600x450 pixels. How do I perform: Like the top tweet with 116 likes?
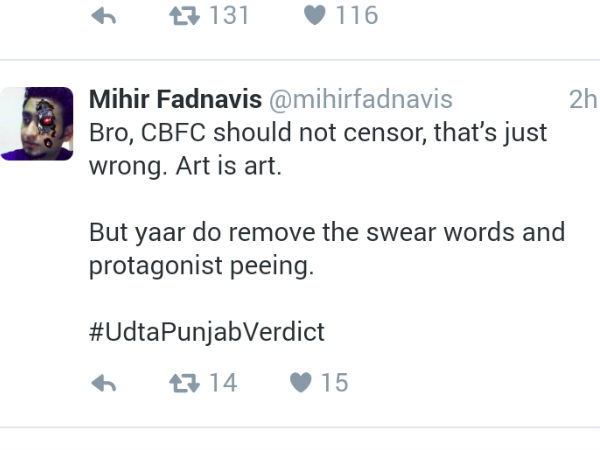pyautogui.click(x=314, y=16)
